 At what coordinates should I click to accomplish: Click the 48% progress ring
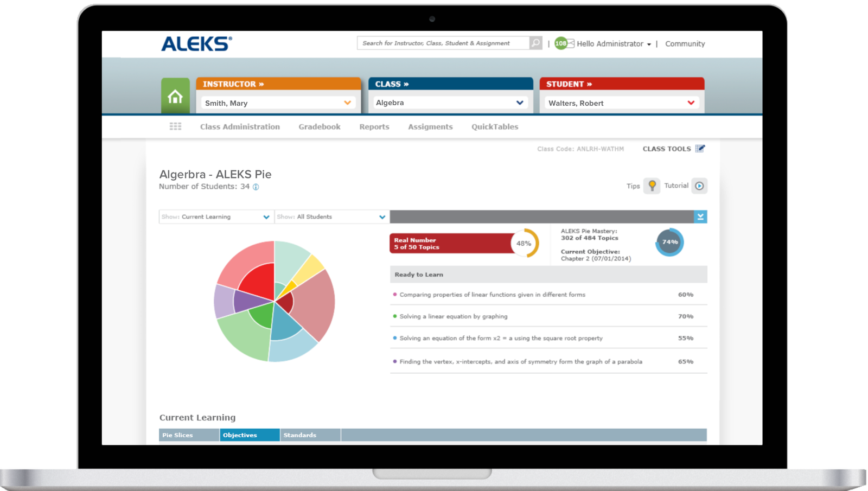pyautogui.click(x=524, y=243)
